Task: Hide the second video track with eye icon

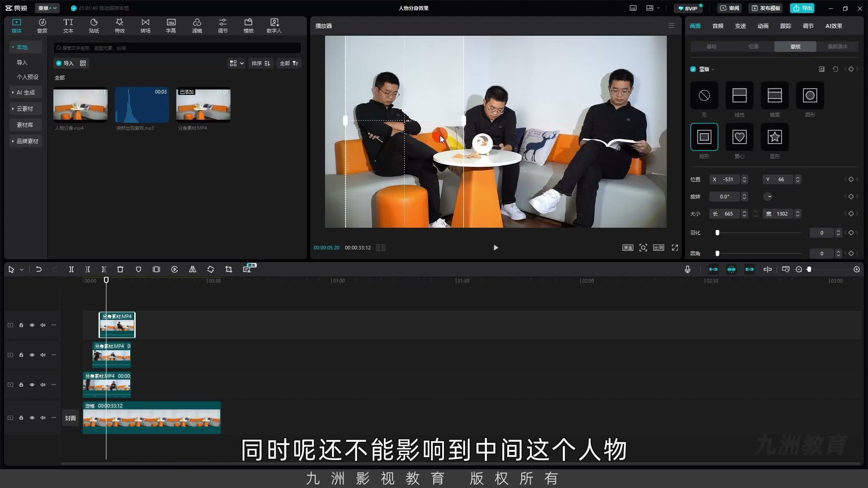Action: (x=32, y=355)
